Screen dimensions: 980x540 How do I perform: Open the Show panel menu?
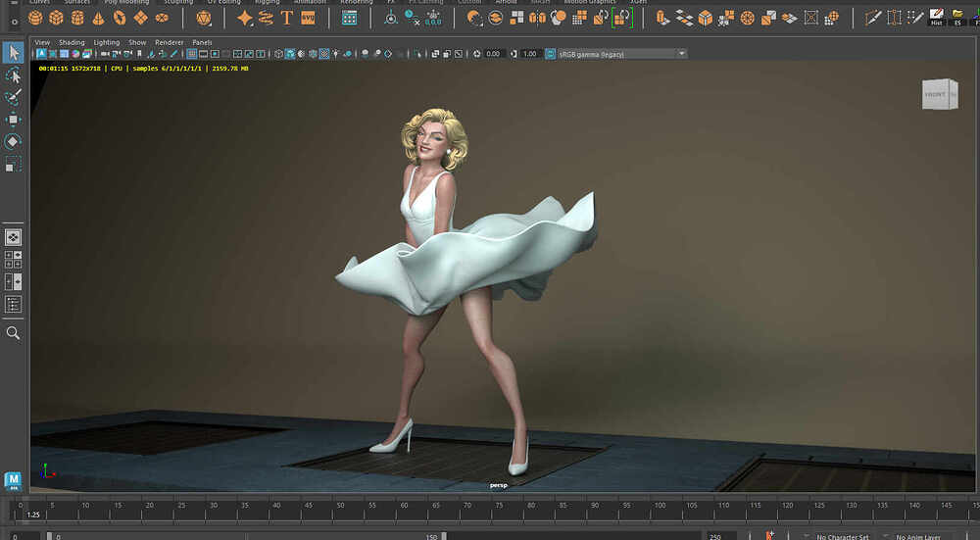137,42
